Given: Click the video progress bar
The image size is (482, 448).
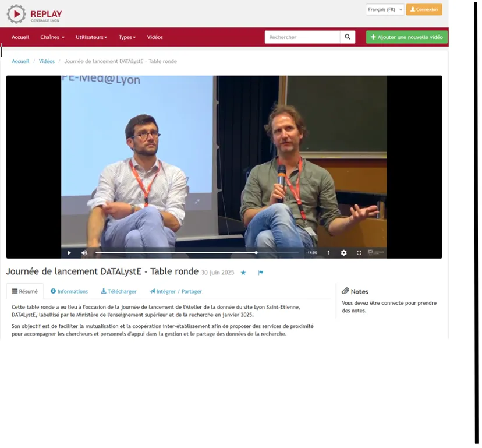Looking at the screenshot, I should click(x=197, y=253).
